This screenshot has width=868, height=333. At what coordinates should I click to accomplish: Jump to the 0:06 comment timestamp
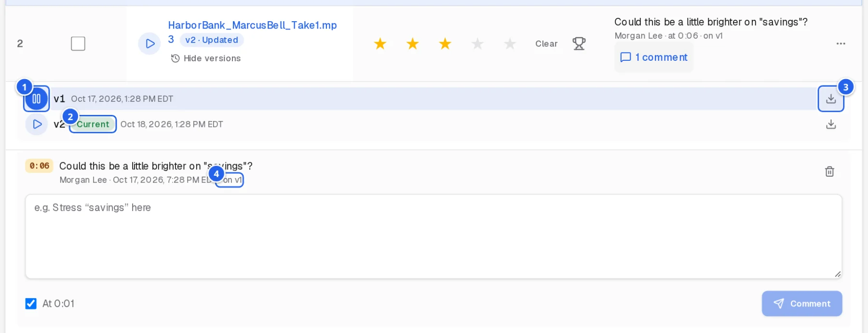point(39,166)
